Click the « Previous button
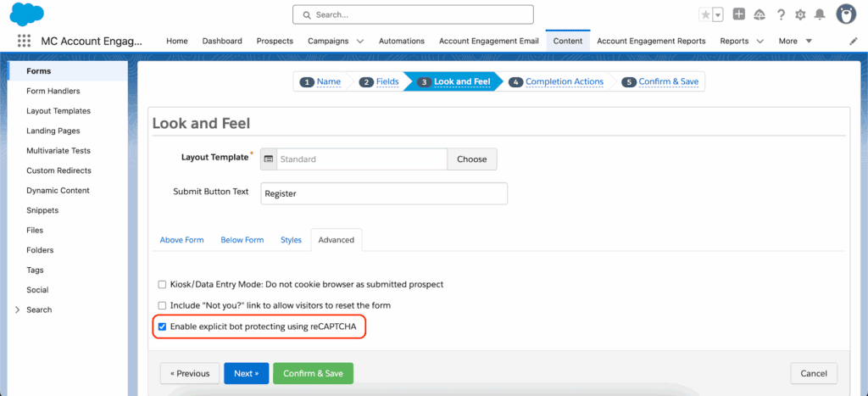 coord(190,374)
